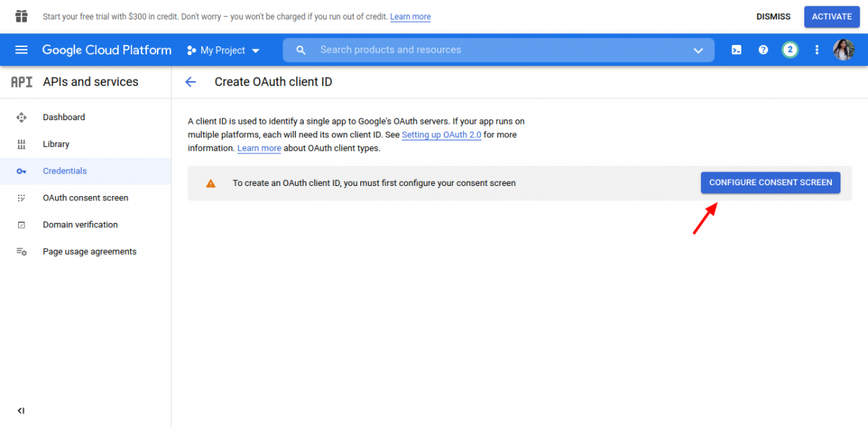Open the three-dot options menu

tap(817, 49)
